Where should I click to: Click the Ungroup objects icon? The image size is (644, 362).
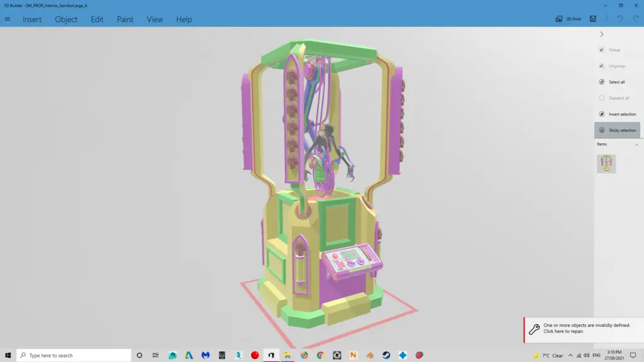pos(602,66)
